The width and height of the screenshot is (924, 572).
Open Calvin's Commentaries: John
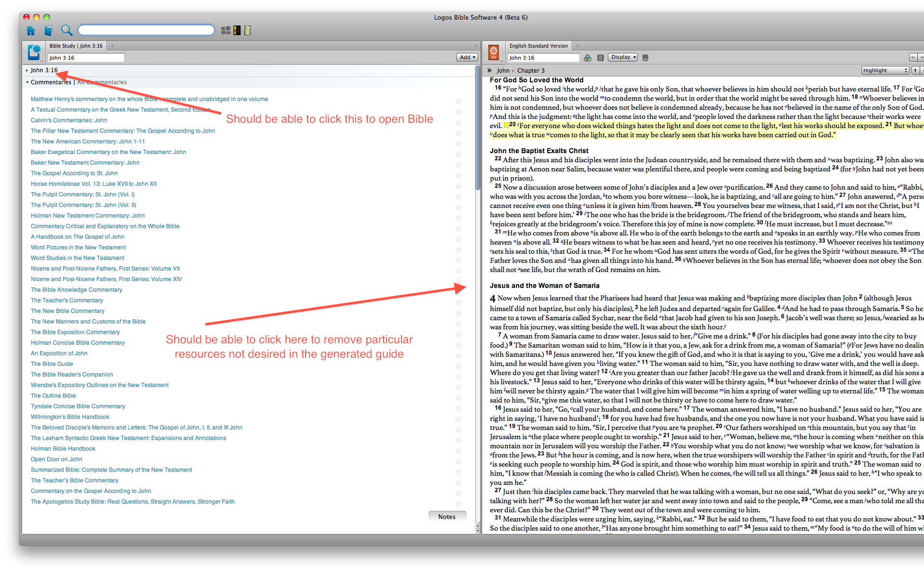(69, 120)
